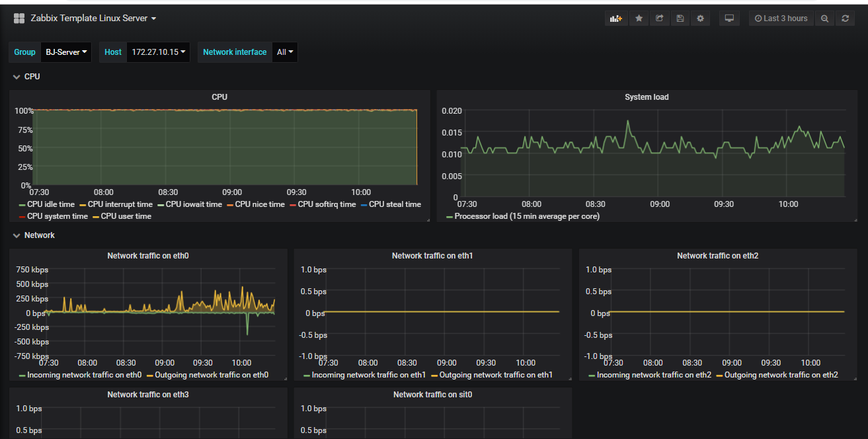The height and width of the screenshot is (439, 868).
Task: Open Network traffic on eth1 panel menu
Action: pos(433,256)
